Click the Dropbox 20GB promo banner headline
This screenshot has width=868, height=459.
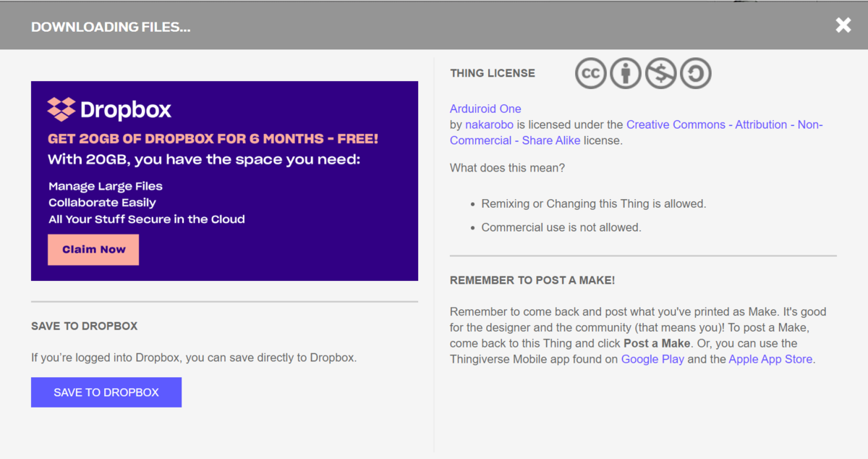(x=213, y=138)
